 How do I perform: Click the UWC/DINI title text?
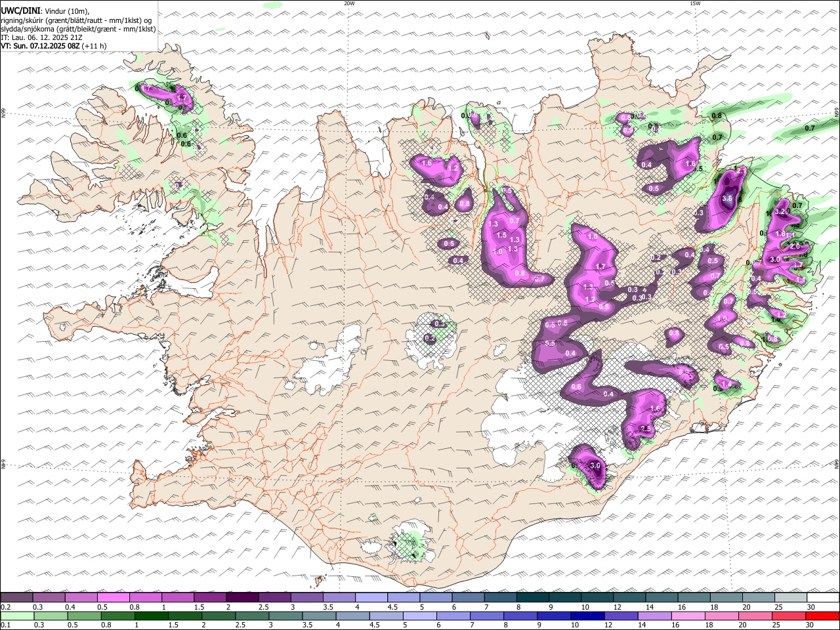tap(20, 11)
